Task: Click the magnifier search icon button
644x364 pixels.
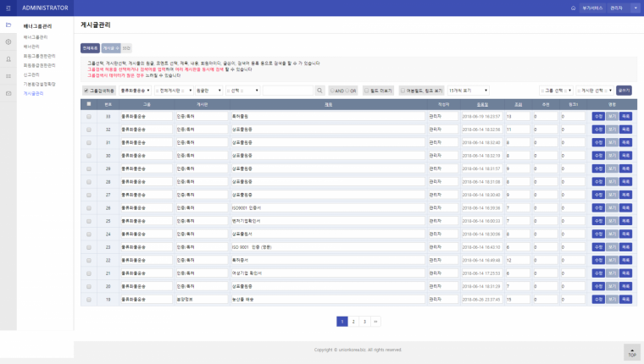Action: pyautogui.click(x=319, y=90)
